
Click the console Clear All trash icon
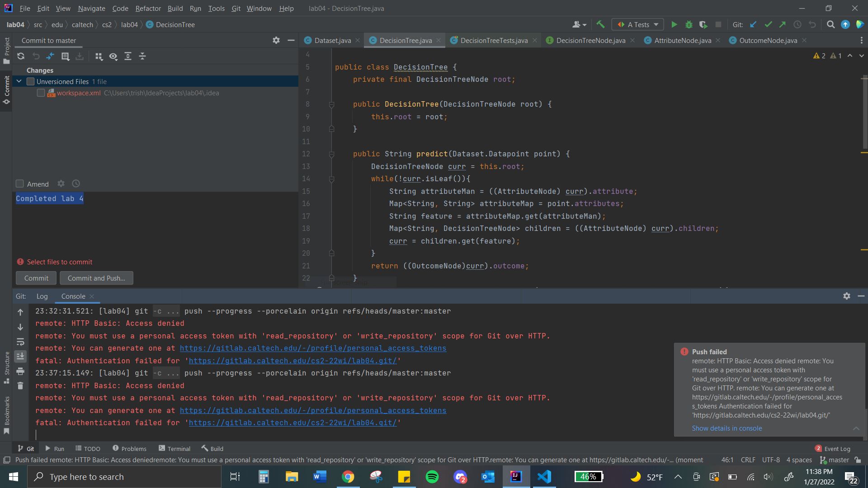coord(20,386)
